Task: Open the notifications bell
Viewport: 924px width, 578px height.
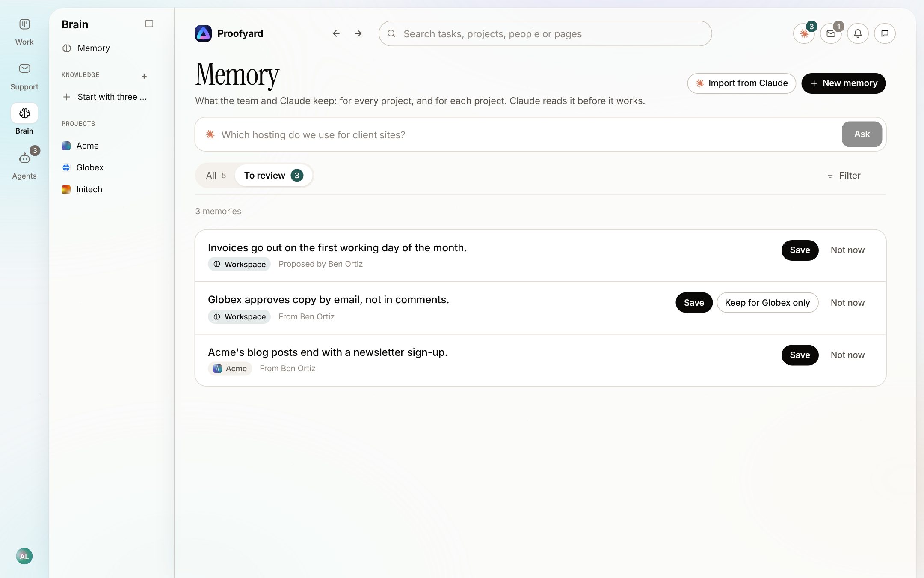Action: 858,33
